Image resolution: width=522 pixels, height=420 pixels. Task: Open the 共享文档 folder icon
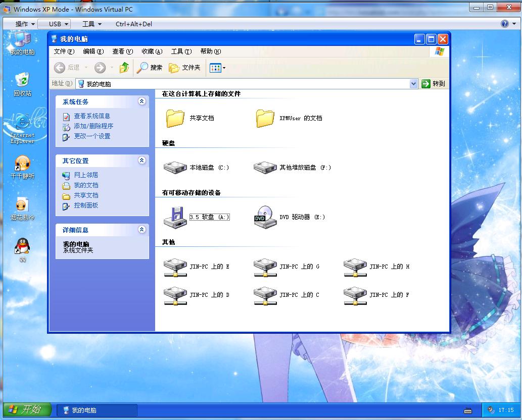pyautogui.click(x=175, y=119)
